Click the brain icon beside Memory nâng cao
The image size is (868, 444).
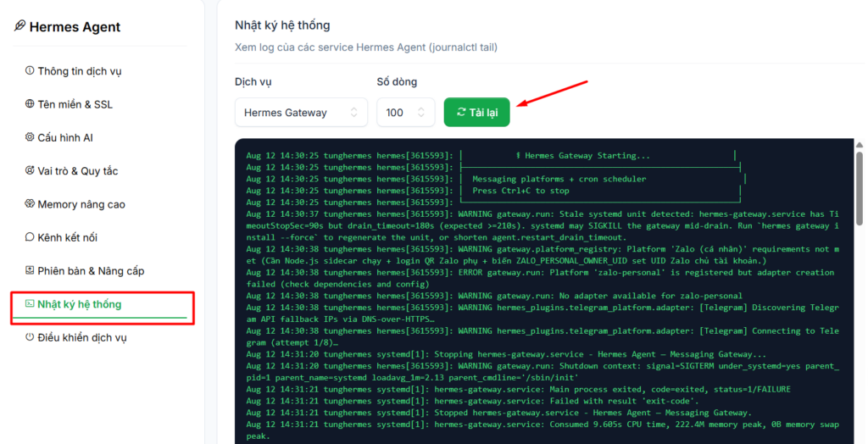(30, 203)
